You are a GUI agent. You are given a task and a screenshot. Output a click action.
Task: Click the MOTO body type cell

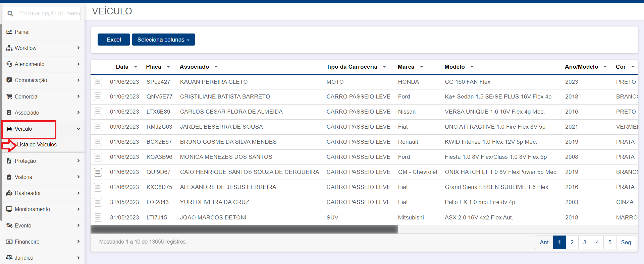(335, 82)
